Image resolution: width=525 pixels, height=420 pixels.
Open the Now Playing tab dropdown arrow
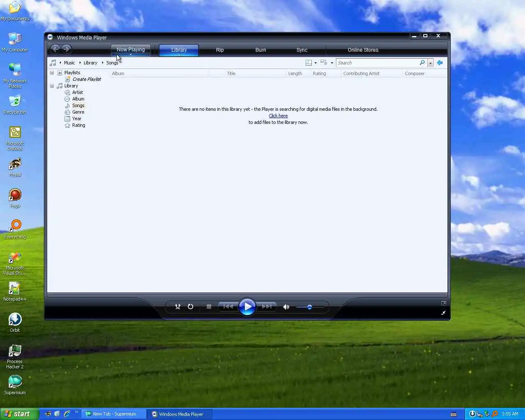pyautogui.click(x=131, y=55)
